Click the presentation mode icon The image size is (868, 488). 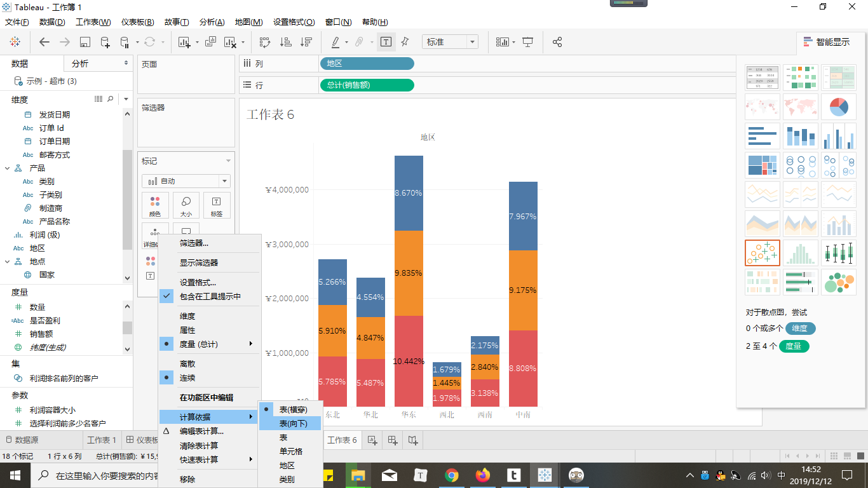coord(527,42)
